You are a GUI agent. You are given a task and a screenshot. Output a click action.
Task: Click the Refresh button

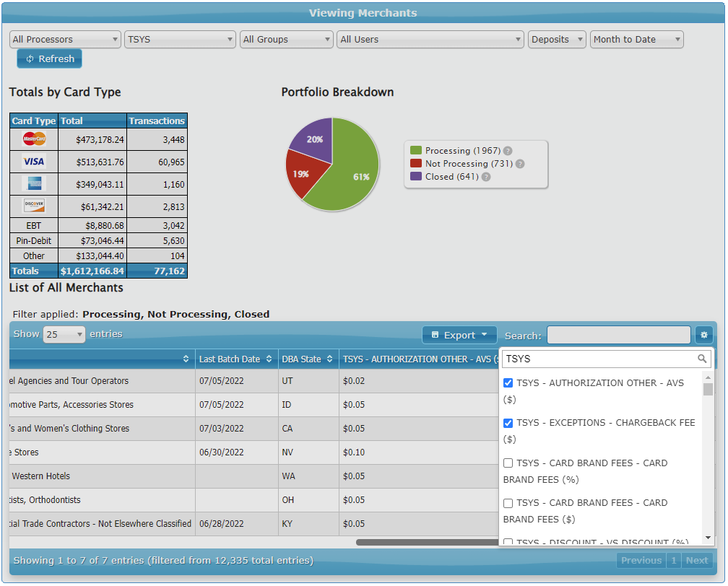[50, 59]
